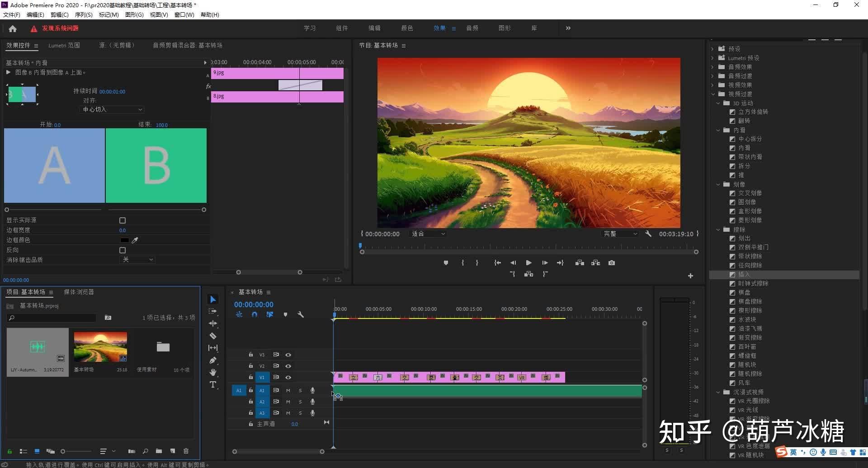Toggle V2 track output eye

click(x=288, y=366)
